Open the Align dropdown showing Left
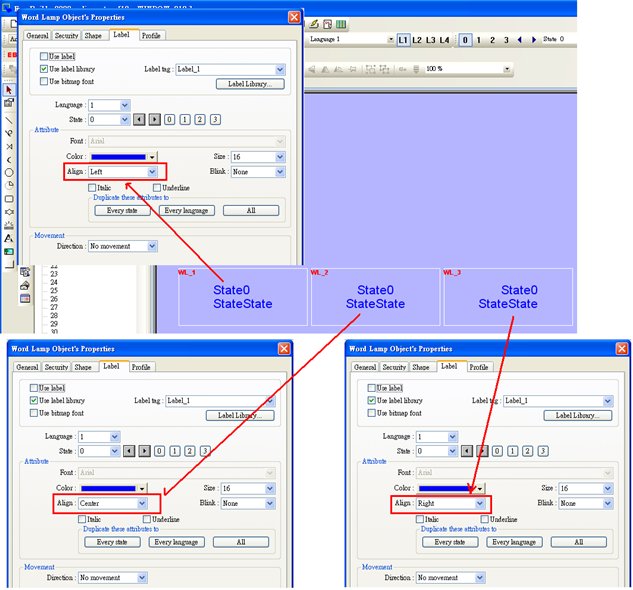Image resolution: width=633 pixels, height=590 pixels. 122,172
